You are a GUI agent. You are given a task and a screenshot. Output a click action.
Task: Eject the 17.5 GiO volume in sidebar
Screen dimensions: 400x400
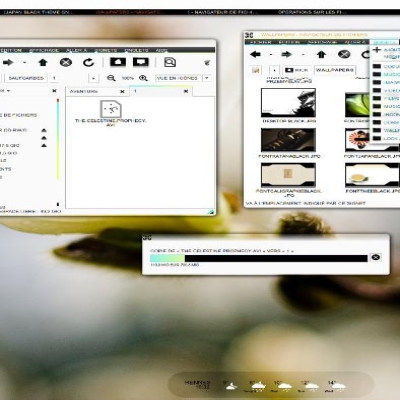44,145
